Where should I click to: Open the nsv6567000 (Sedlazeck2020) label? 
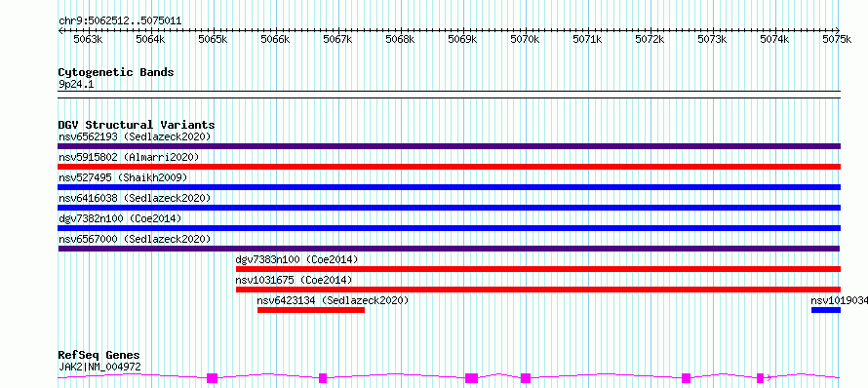135,239
